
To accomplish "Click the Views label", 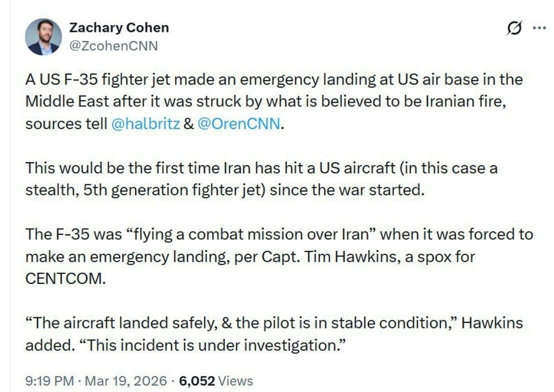I will click(x=236, y=381).
